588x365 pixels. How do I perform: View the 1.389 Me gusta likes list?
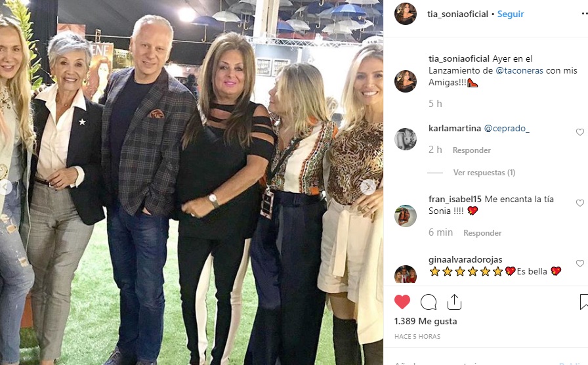coord(426,321)
